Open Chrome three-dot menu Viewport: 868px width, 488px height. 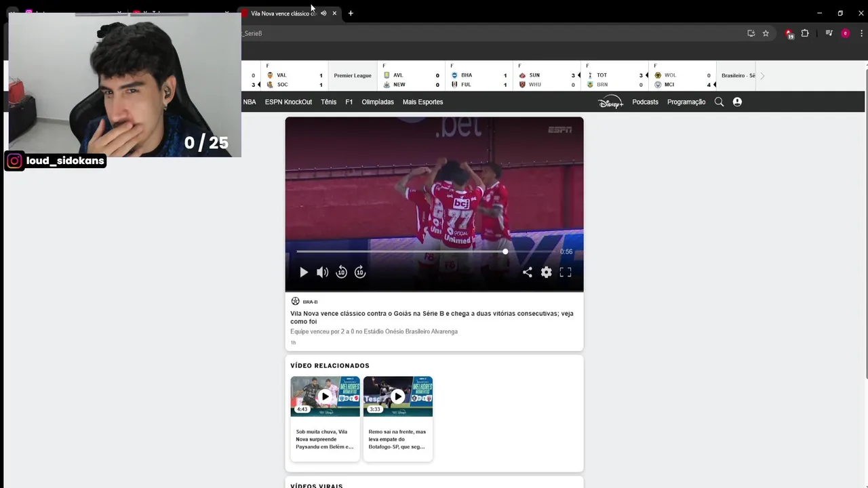click(861, 33)
